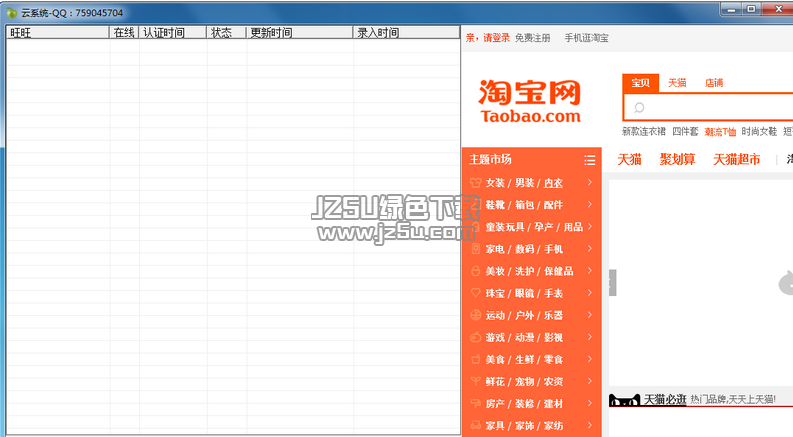Select the 店铺 search tab
The width and height of the screenshot is (793, 437).
714,83
